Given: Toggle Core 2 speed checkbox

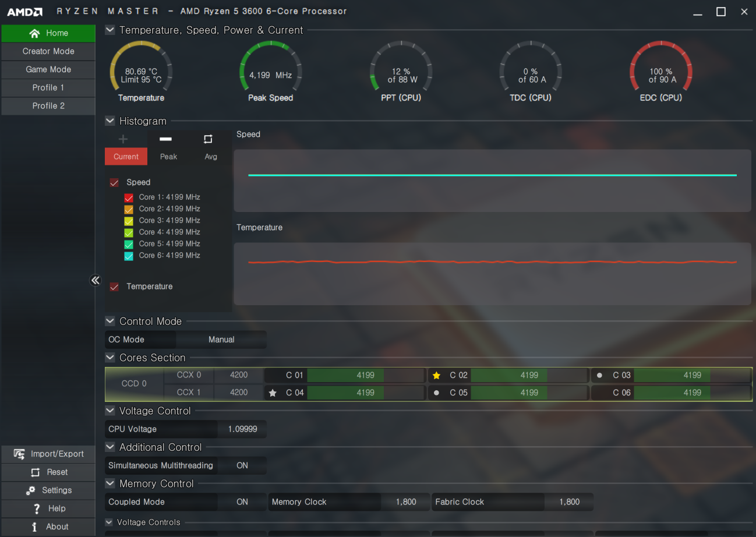Looking at the screenshot, I should [129, 209].
